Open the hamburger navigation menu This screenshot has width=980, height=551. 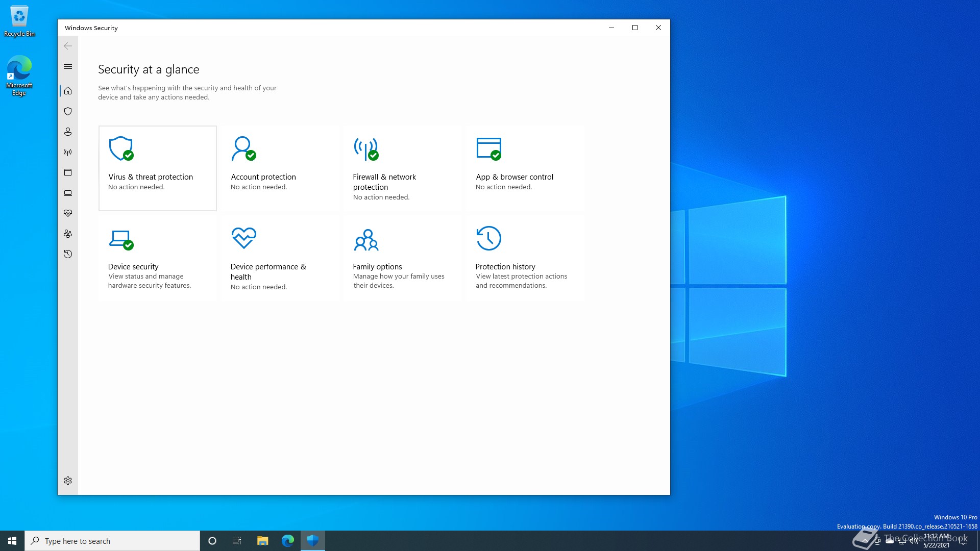tap(68, 66)
